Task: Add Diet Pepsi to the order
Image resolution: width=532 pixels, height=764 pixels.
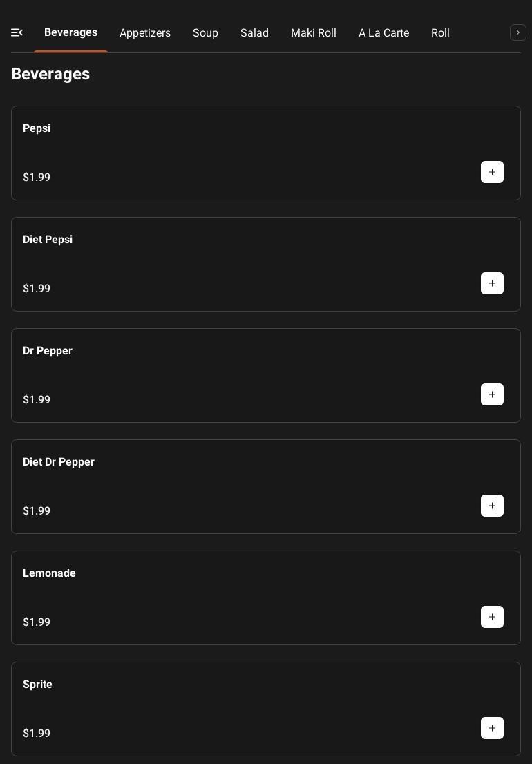Action: [492, 283]
